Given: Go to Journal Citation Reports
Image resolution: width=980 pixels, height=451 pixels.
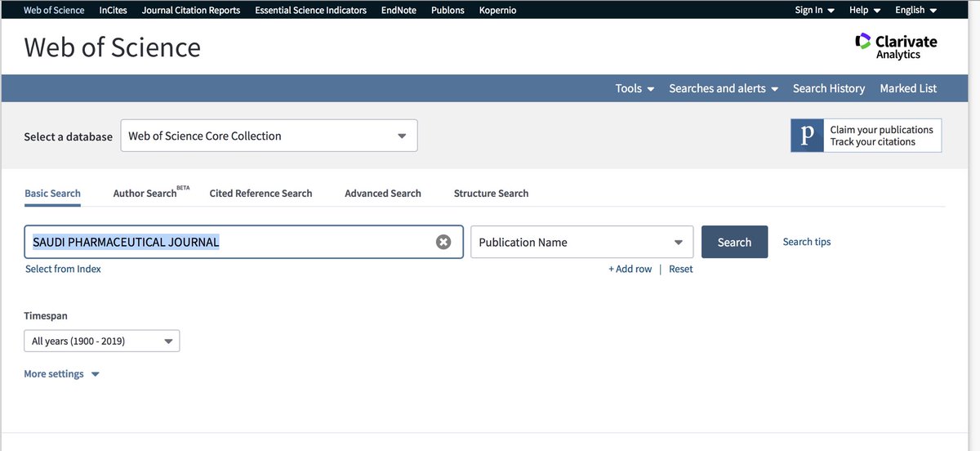Looking at the screenshot, I should [191, 10].
